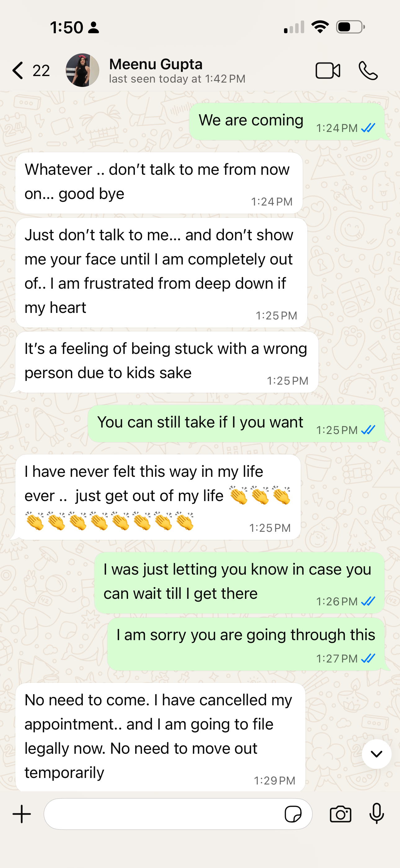Open contact info via Meenu Gupta name

[156, 64]
